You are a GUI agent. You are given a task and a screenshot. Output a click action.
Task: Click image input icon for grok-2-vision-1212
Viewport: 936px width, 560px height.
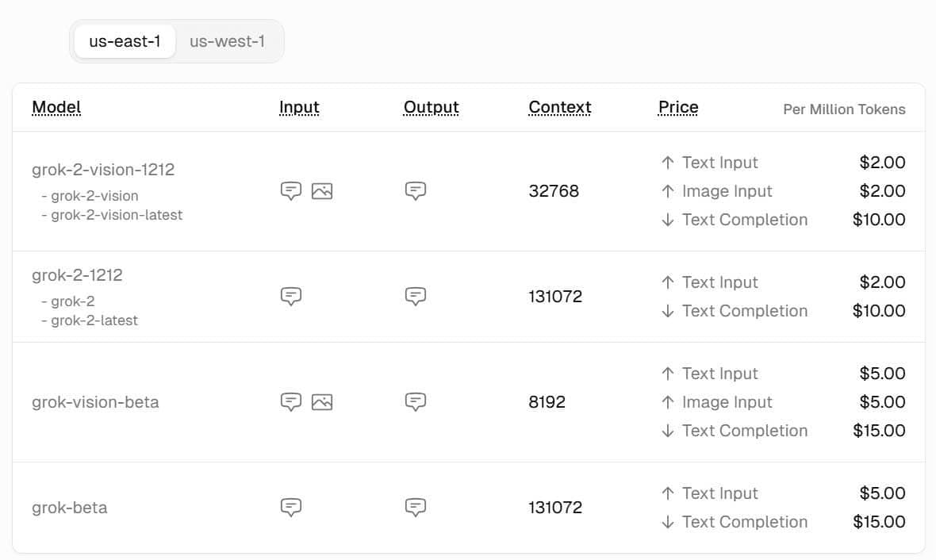[x=322, y=191]
